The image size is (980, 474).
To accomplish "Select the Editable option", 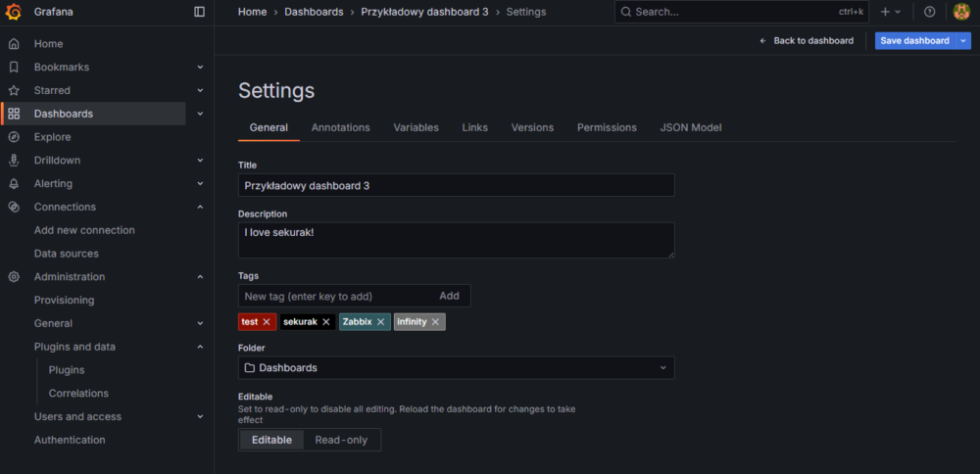I will click(271, 440).
